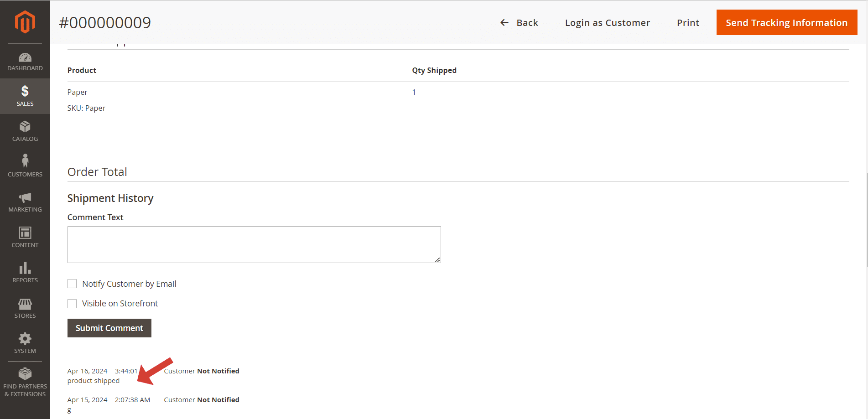The image size is (868, 419).
Task: Click Submit Comment button
Action: pos(109,328)
